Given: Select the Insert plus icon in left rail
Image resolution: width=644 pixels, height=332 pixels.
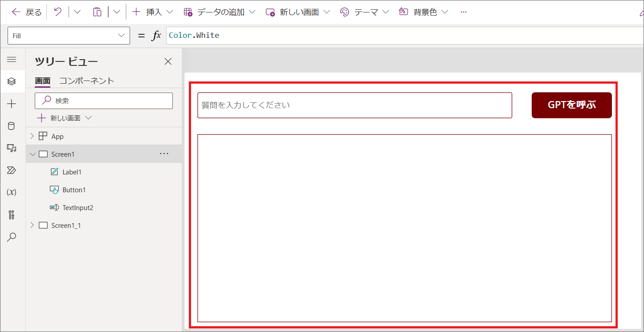Looking at the screenshot, I should click(12, 103).
